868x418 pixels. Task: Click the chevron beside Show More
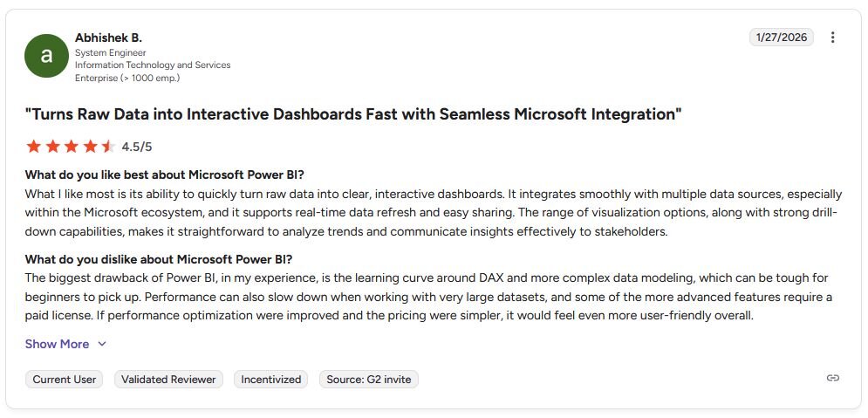coord(102,345)
